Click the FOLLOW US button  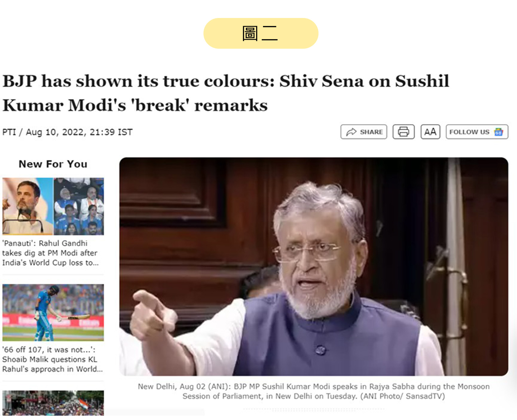pyautogui.click(x=477, y=132)
